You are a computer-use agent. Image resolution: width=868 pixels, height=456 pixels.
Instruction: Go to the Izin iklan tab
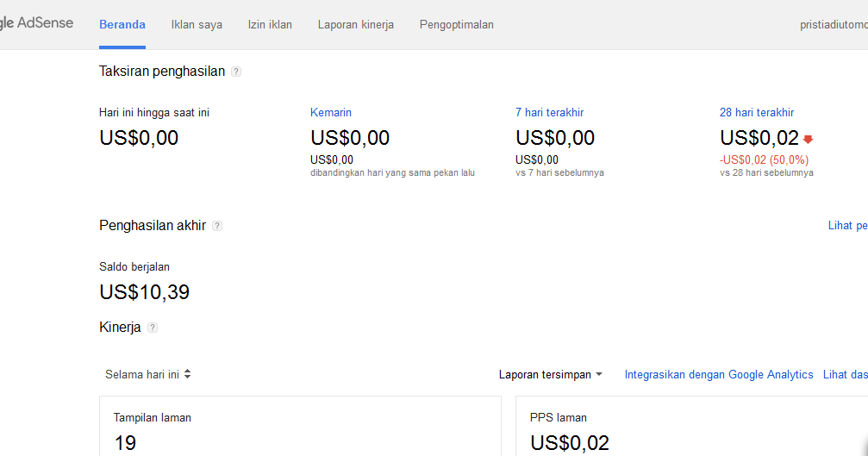[x=270, y=25]
